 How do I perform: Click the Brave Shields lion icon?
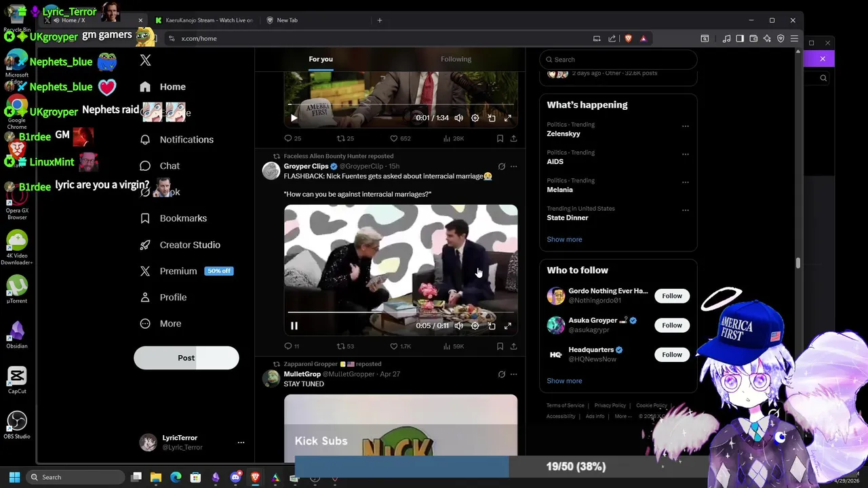pyautogui.click(x=628, y=39)
